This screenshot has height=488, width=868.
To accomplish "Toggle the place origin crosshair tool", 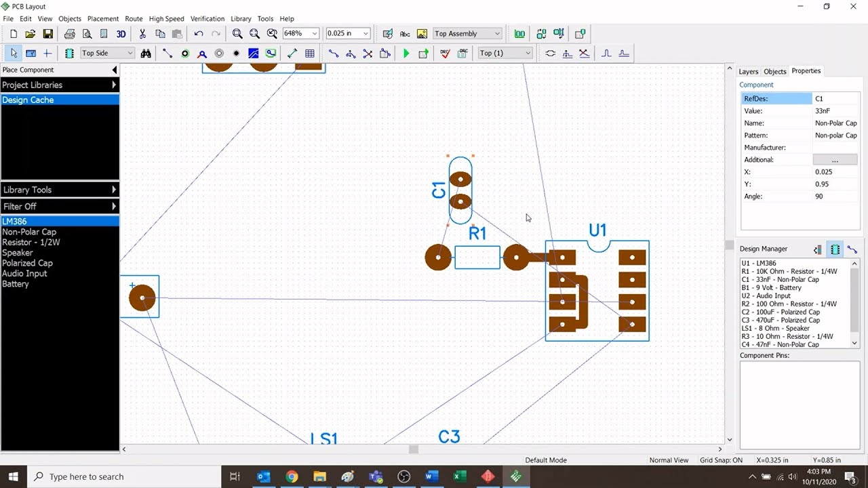I will coord(47,53).
